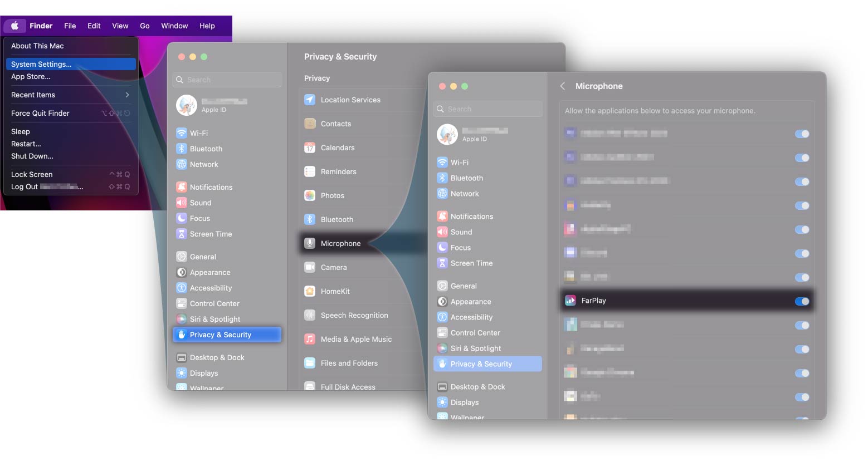This screenshot has height=462, width=868.
Task: Expand the Recent Items submenu
Action: pyautogui.click(x=127, y=95)
